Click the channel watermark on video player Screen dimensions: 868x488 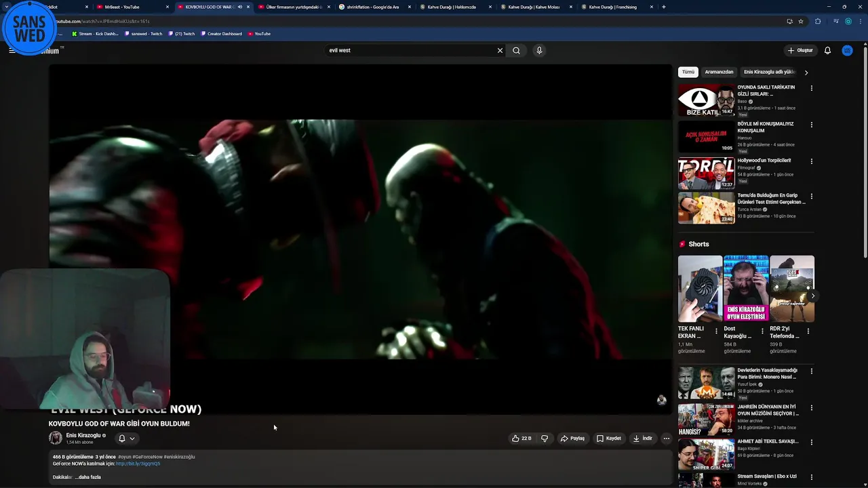coord(661,400)
